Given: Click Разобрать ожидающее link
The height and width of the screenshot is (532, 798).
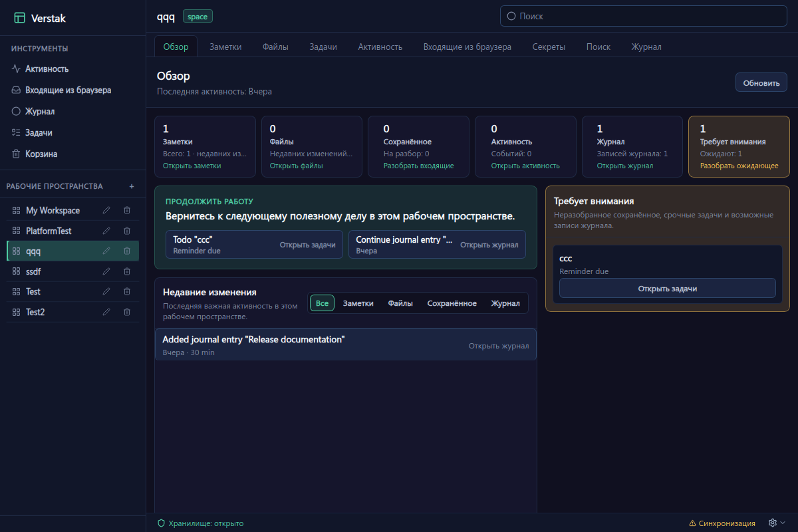Looking at the screenshot, I should (x=739, y=166).
